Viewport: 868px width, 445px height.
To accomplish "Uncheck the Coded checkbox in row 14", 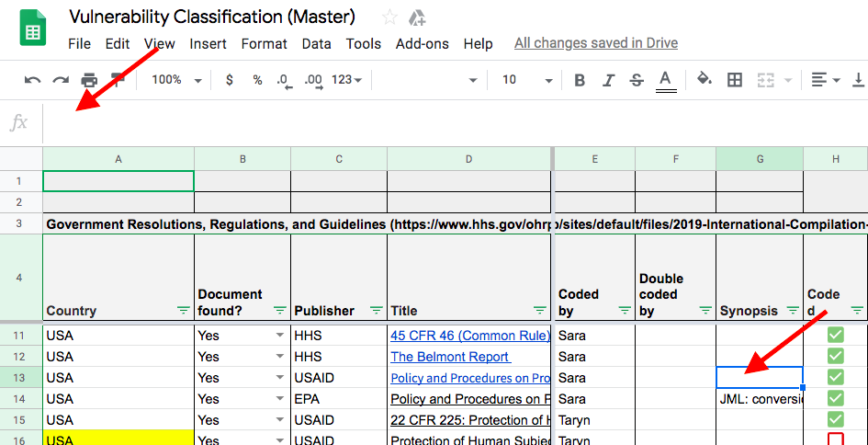I will tap(835, 398).
